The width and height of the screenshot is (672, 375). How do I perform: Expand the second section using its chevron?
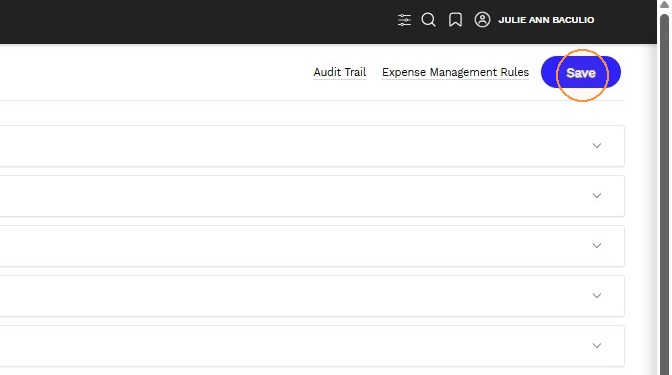[597, 196]
